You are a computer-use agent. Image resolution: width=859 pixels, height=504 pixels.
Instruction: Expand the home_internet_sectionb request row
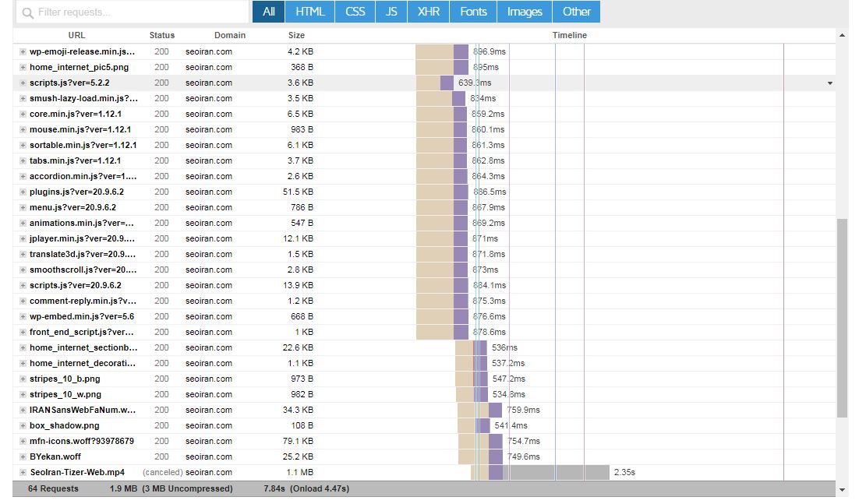(23, 348)
